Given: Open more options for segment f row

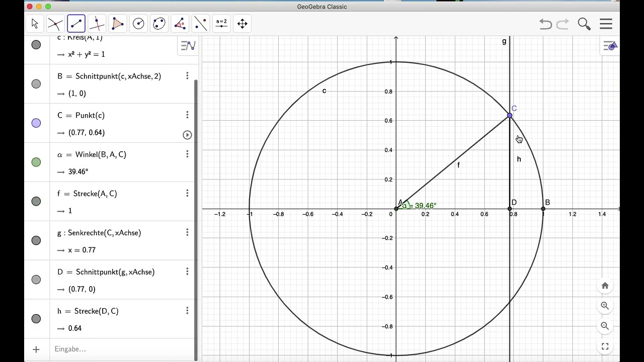Looking at the screenshot, I should click(x=187, y=194).
